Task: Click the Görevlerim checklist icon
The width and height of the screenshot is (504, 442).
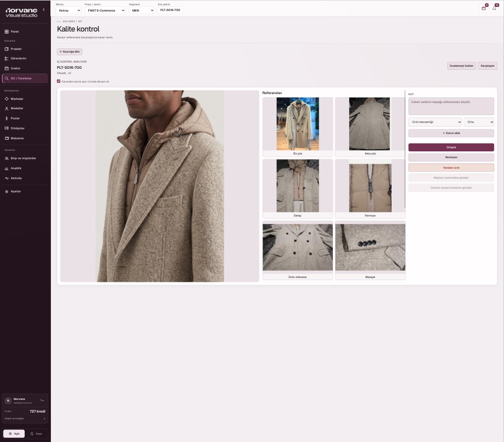Action: pyautogui.click(x=6, y=58)
